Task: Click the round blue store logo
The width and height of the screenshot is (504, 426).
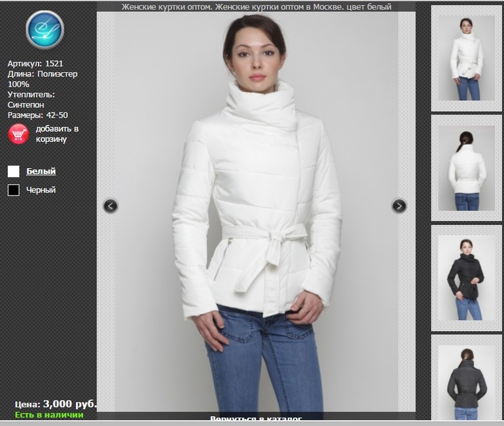Action: click(x=45, y=30)
